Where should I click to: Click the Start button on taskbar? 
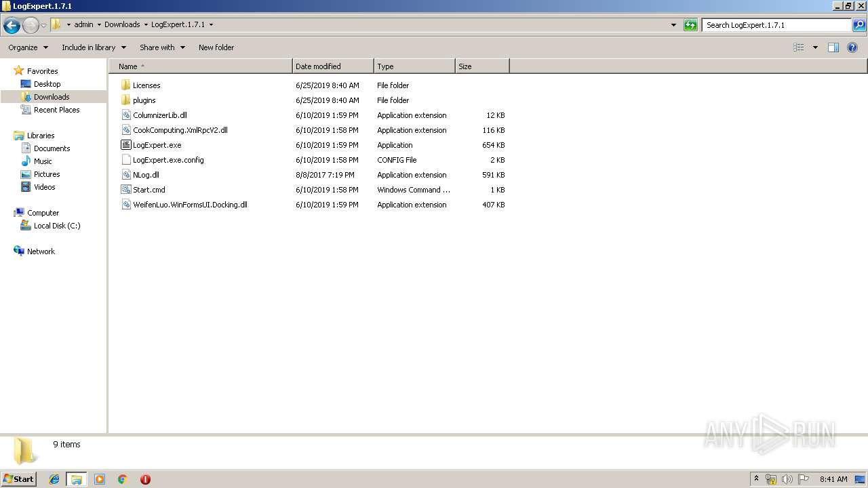click(19, 479)
